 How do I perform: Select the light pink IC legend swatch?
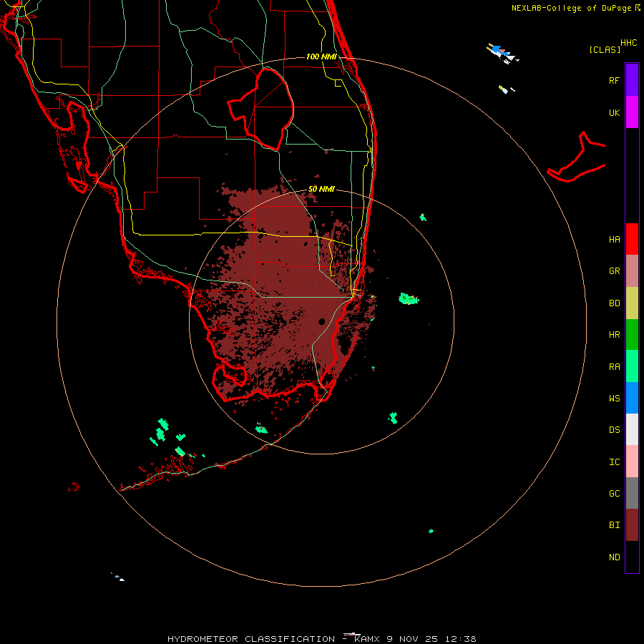632,462
